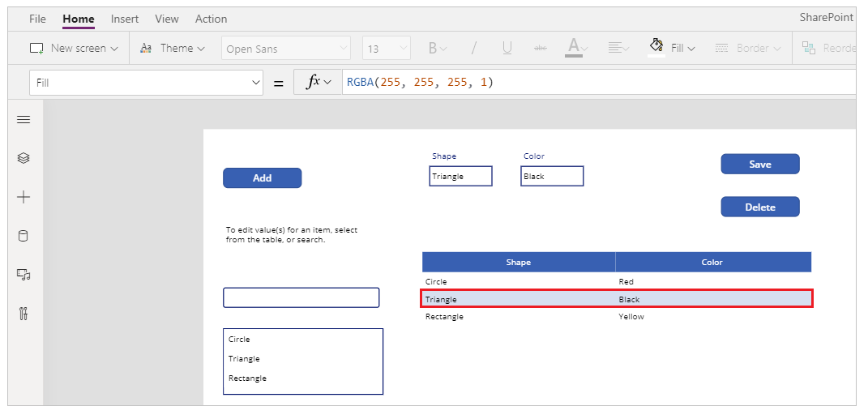Open the layers tree view icon in sidebar
This screenshot has width=868, height=419.
24,158
